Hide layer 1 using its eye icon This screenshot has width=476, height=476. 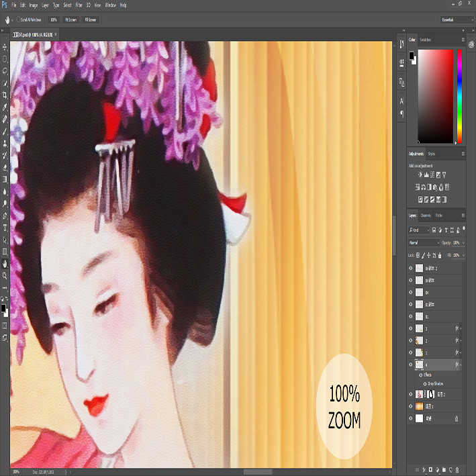411,352
